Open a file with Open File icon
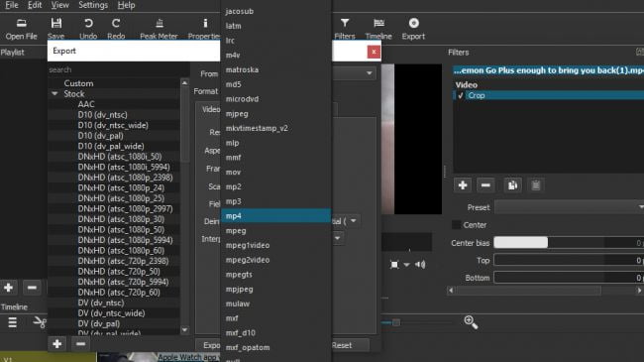Viewport: 644px width, 362px height. click(x=22, y=29)
